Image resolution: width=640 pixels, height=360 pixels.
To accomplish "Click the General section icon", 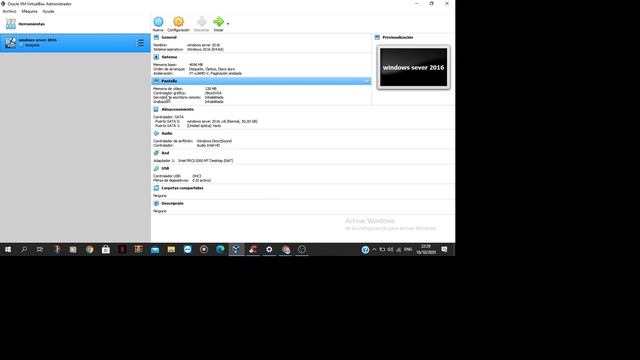I will click(x=156, y=37).
